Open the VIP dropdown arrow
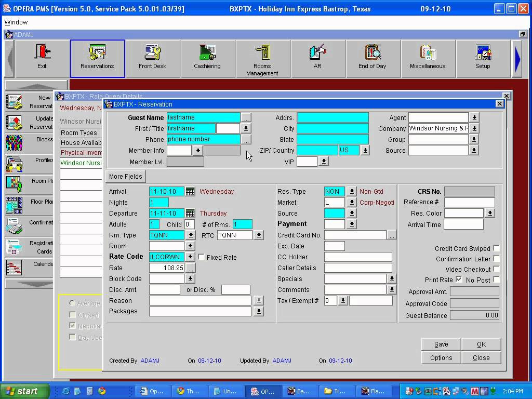The width and height of the screenshot is (532, 399). point(324,161)
